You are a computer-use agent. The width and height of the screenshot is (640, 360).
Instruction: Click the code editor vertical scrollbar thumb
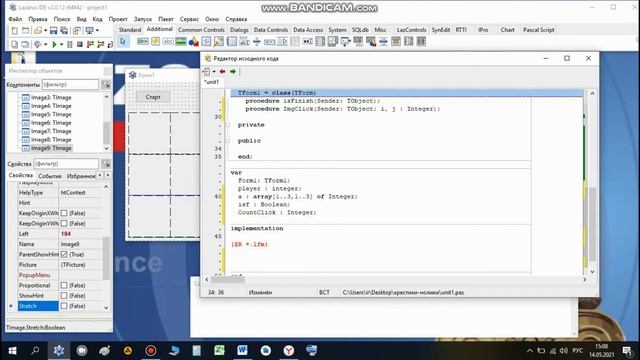coord(592,223)
